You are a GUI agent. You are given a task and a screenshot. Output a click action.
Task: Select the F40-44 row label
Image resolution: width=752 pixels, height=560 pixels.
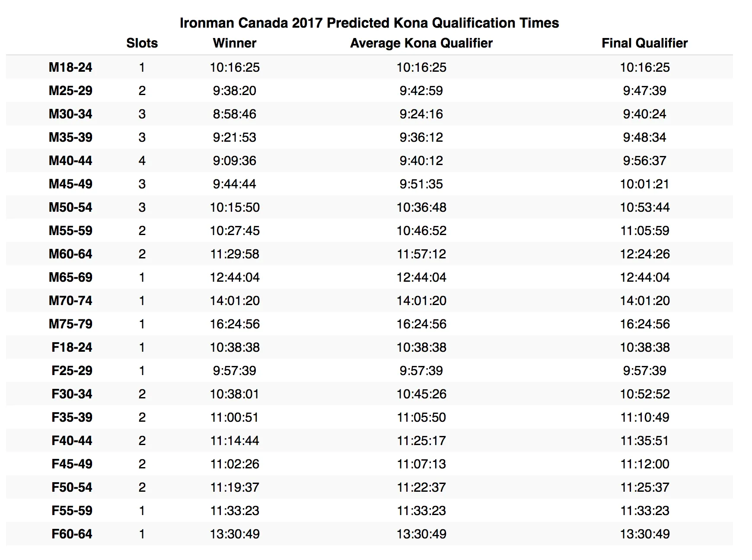coord(72,441)
